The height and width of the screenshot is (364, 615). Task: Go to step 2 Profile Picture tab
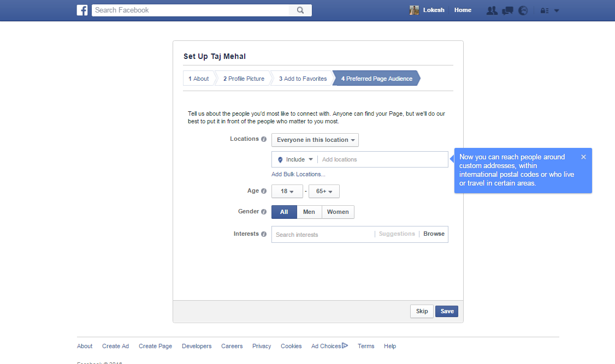[244, 79]
